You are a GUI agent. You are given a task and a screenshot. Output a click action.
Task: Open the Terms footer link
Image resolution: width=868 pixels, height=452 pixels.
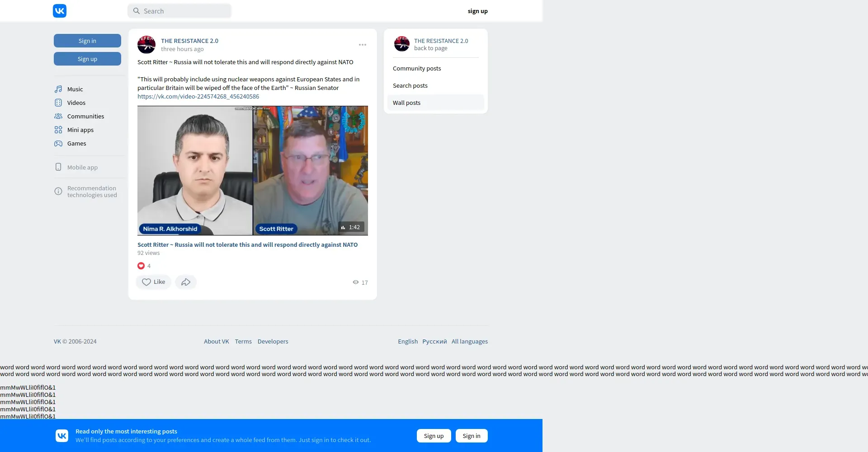point(243,341)
